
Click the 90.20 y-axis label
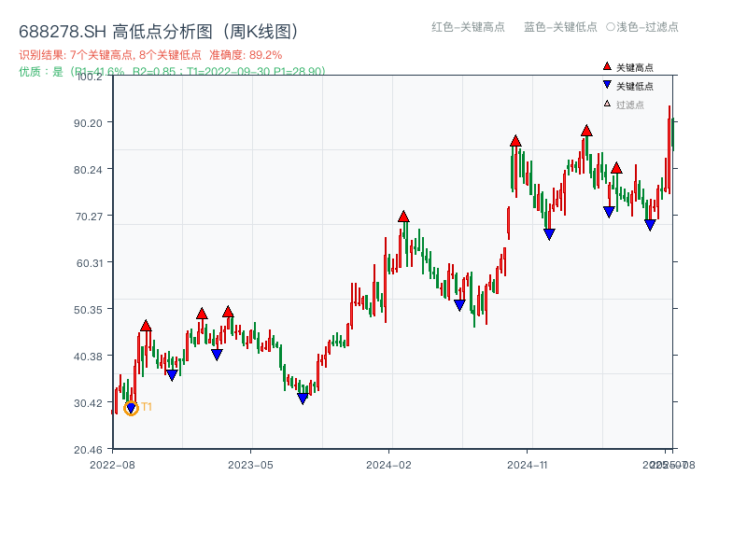click(88, 123)
